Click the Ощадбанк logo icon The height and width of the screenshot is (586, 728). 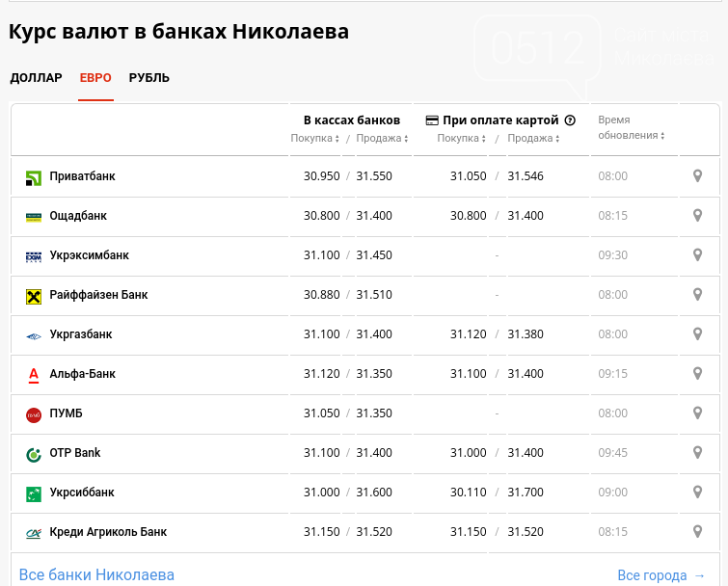pyautogui.click(x=34, y=217)
